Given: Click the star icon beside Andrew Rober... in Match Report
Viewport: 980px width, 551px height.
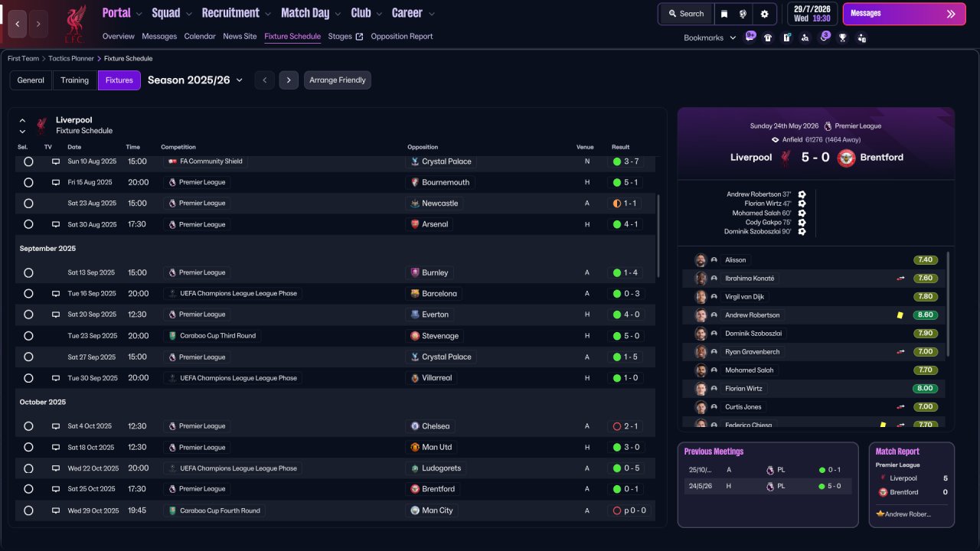Looking at the screenshot, I should tap(880, 514).
